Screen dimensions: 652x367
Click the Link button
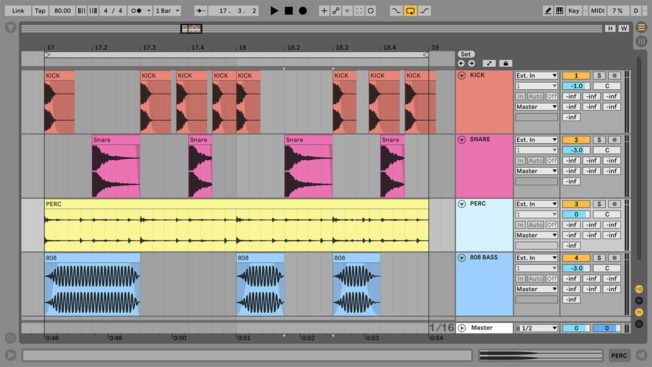click(18, 11)
